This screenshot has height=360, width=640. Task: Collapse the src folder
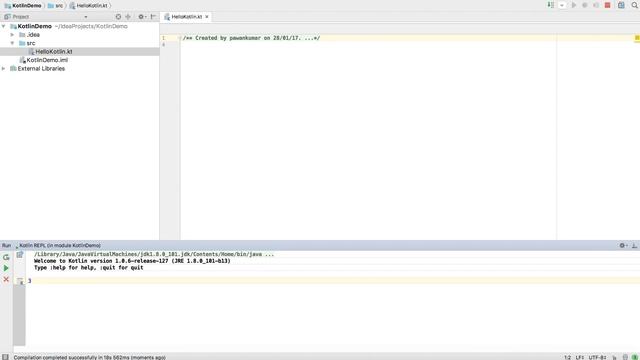coord(12,43)
